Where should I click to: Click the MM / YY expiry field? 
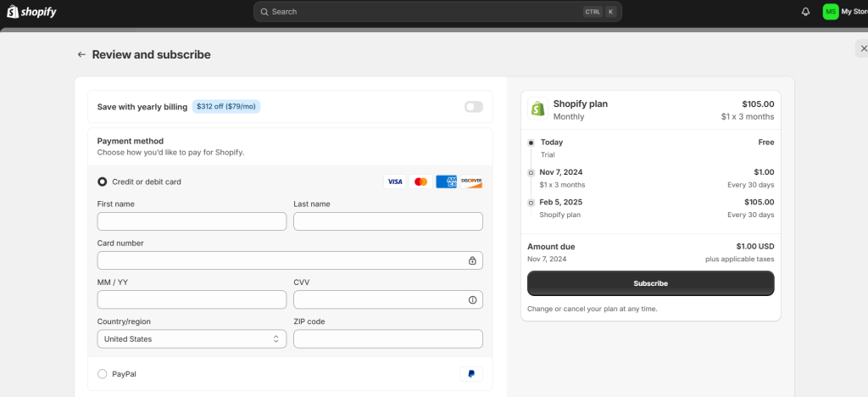(x=192, y=299)
